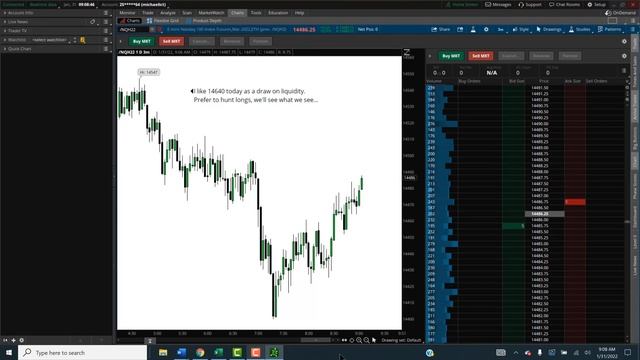Open Account Info gadget menu icon
Image resolution: width=640 pixels, height=360 pixels.
[106, 13]
